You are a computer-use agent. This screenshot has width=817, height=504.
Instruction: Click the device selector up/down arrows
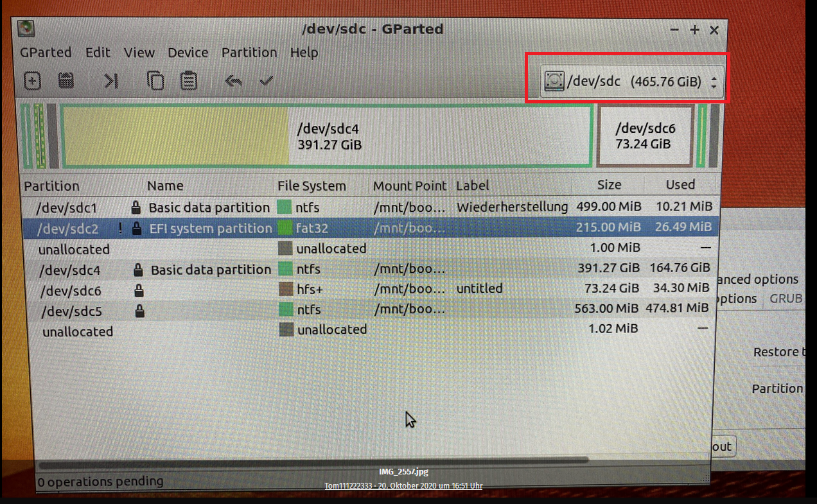click(714, 82)
